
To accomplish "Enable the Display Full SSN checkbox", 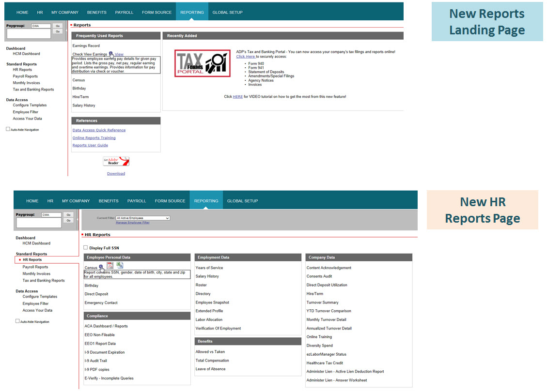I will [86, 248].
